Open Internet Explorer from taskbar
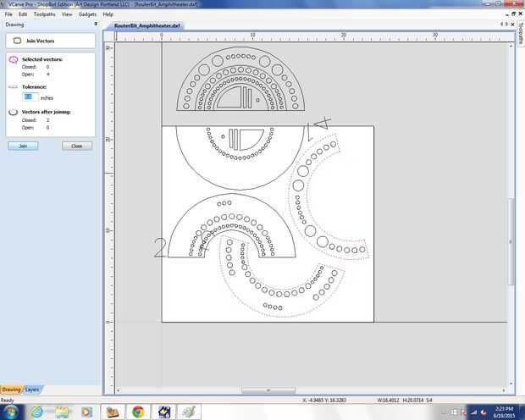525x420 pixels. pos(36,412)
